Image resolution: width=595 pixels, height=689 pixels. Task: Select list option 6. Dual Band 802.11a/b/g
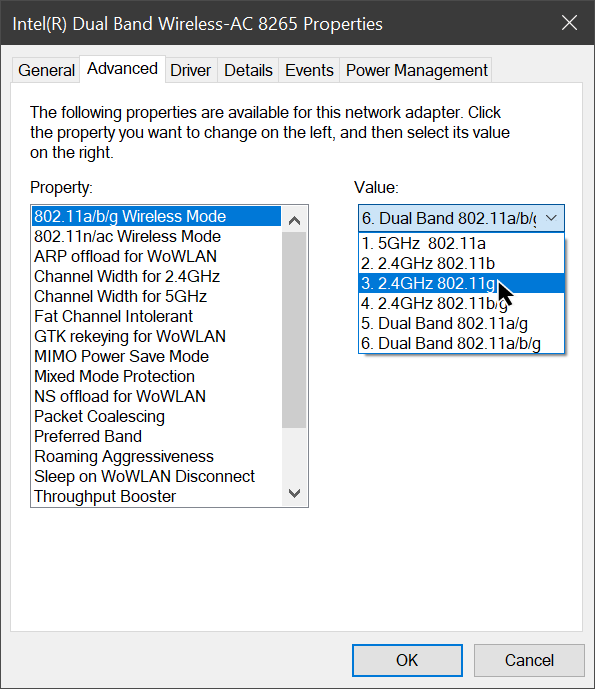461,343
